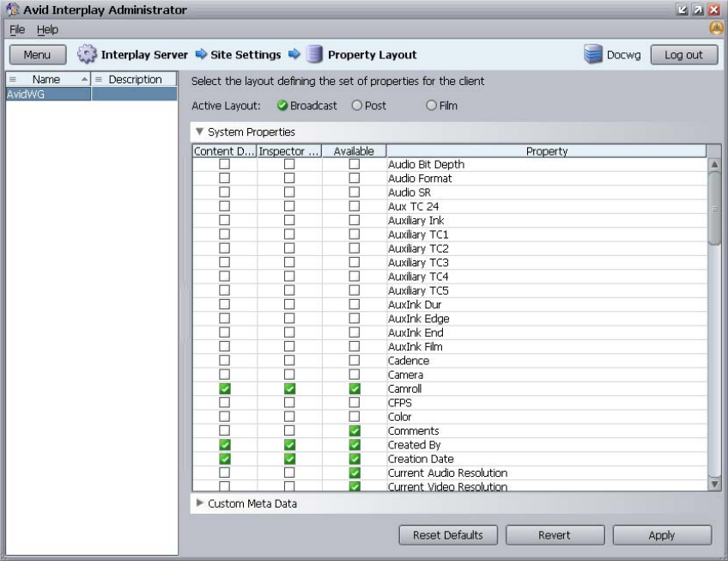Image resolution: width=728 pixels, height=561 pixels.
Task: Go to Interplay Server breadcrumb
Action: 144,55
